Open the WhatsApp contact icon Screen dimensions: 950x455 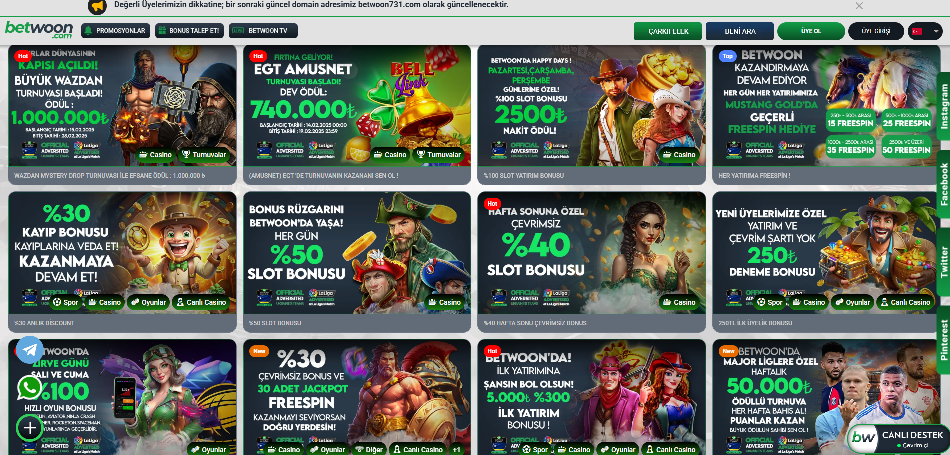point(30,388)
